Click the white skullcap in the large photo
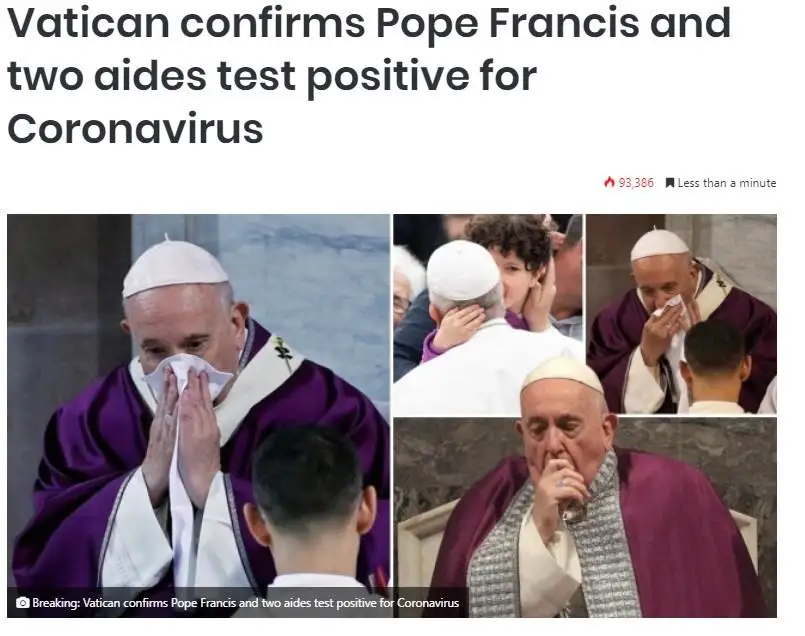Image resolution: width=805 pixels, height=636 pixels. click(x=174, y=267)
